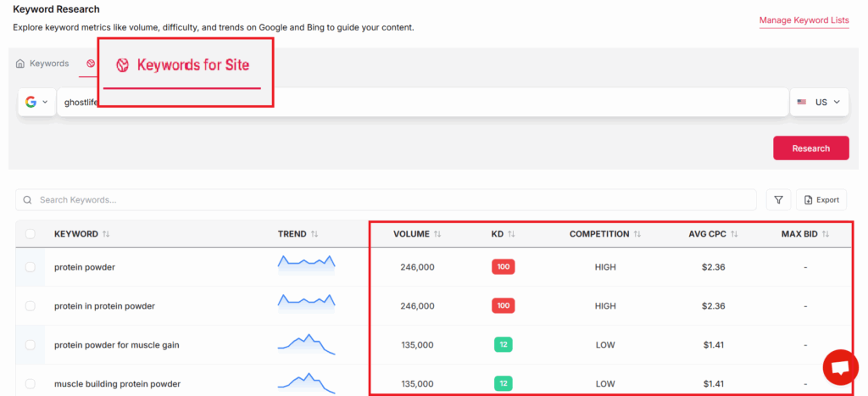Image resolution: width=868 pixels, height=396 pixels.
Task: Expand the US country selector
Action: click(x=820, y=102)
